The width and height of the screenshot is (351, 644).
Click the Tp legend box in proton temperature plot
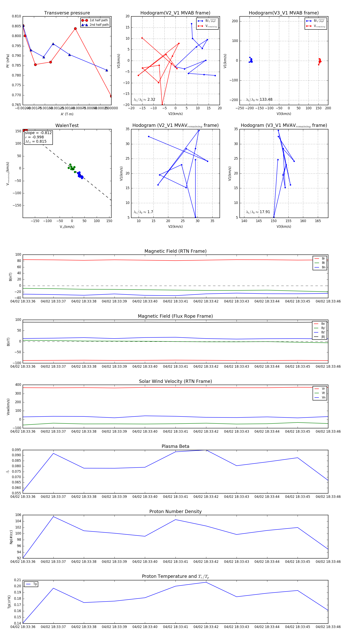[x=31, y=584]
